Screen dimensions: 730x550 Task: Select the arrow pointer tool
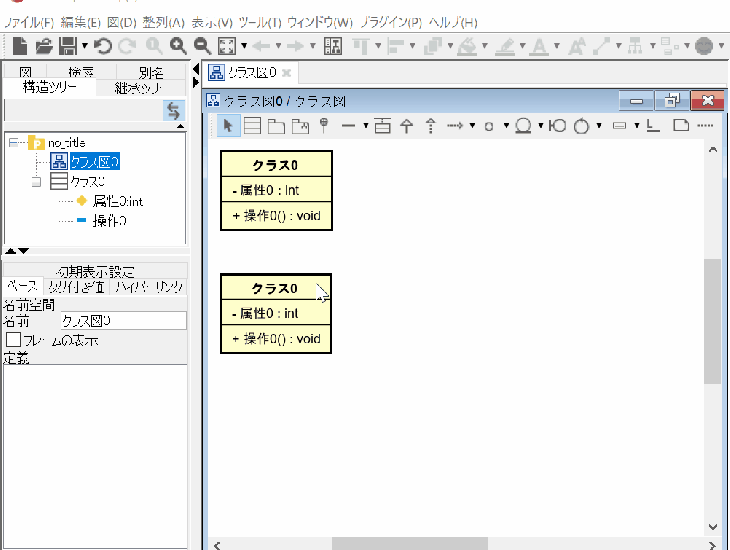[228, 125]
